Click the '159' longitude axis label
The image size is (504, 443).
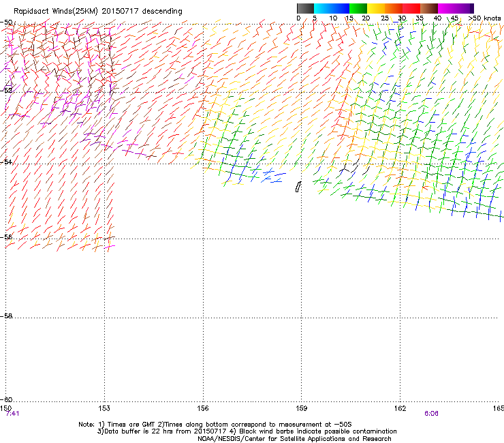pos(301,408)
